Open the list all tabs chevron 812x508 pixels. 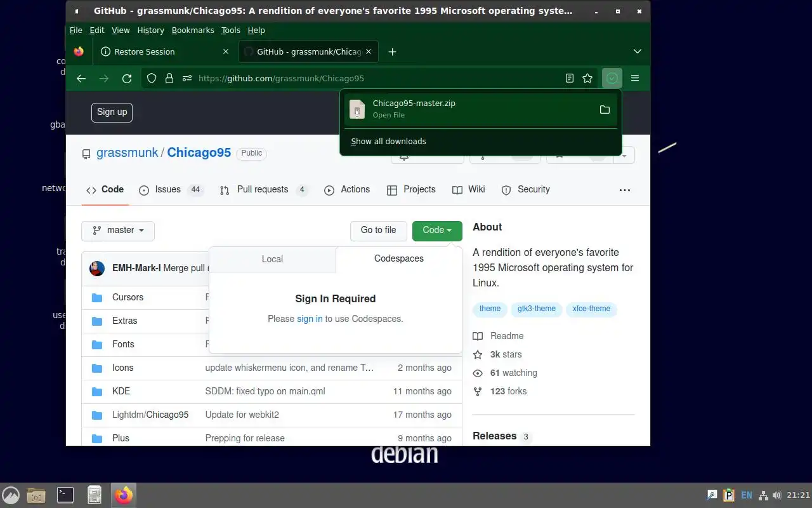coord(638,51)
